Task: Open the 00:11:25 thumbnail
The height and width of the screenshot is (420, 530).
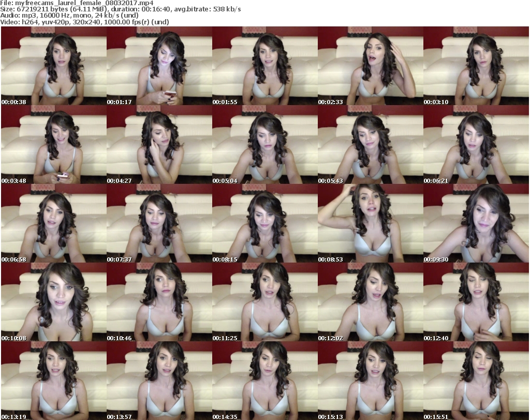Action: tap(265, 302)
